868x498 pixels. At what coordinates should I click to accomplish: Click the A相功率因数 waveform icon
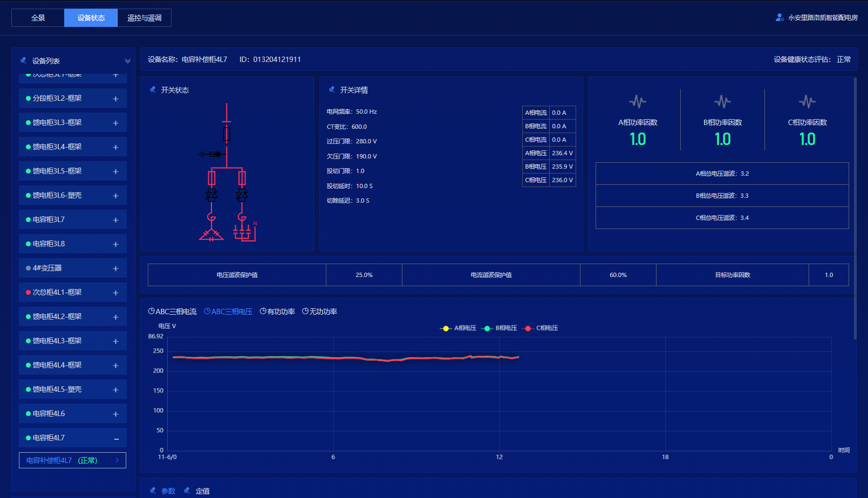638,101
